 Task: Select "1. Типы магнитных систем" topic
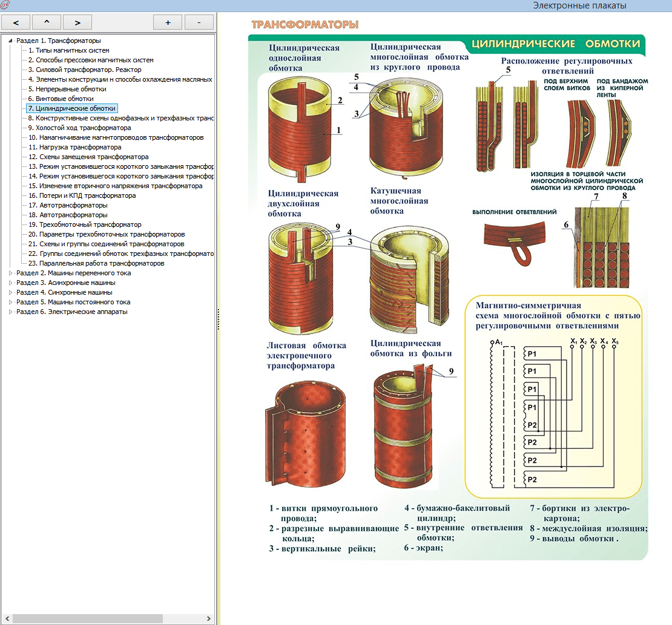[x=68, y=50]
